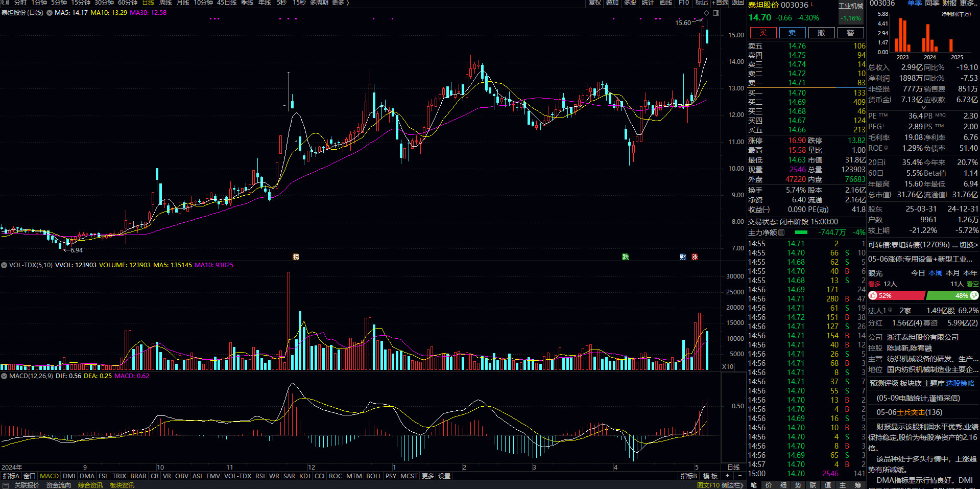
Task: Add stock via +自选
Action: [720, 3]
